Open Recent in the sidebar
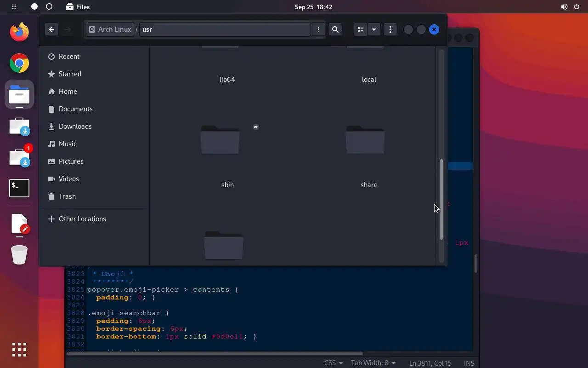The height and width of the screenshot is (368, 588). pos(96,57)
